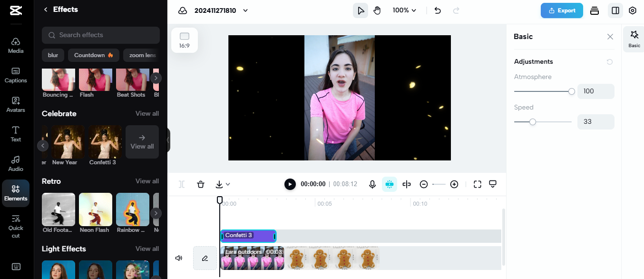Show previous Celebrate effects
Screen dimensions: 644x279
point(43,146)
